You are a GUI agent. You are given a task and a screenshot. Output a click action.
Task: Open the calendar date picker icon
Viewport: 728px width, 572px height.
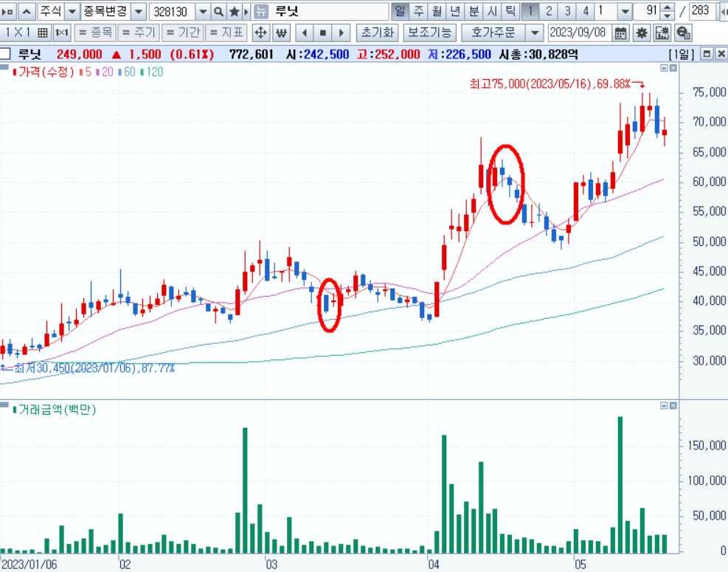point(620,33)
